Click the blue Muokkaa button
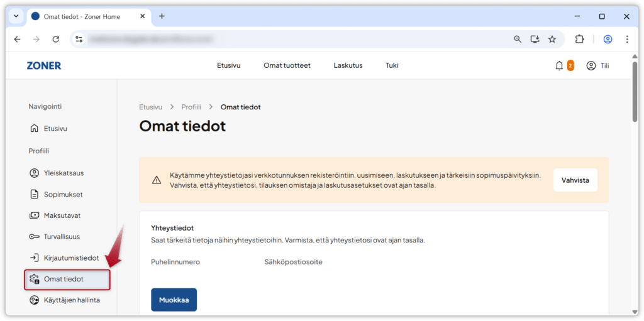Viewport: 644px width, 321px height. (x=174, y=300)
